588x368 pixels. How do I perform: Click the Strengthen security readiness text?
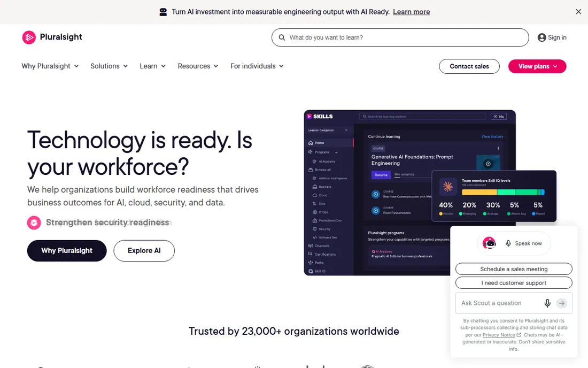tap(107, 223)
